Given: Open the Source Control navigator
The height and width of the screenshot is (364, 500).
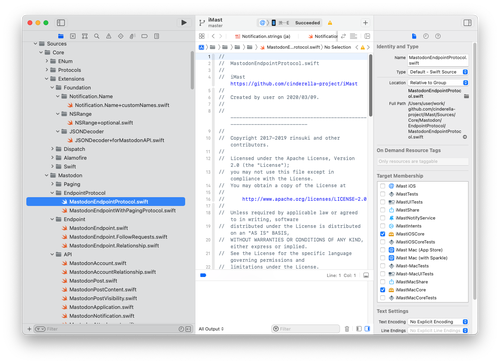Looking at the screenshot, I should pos(73,36).
